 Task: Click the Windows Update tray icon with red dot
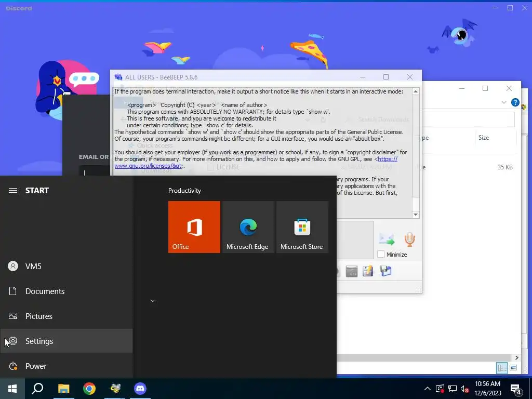pos(440,389)
